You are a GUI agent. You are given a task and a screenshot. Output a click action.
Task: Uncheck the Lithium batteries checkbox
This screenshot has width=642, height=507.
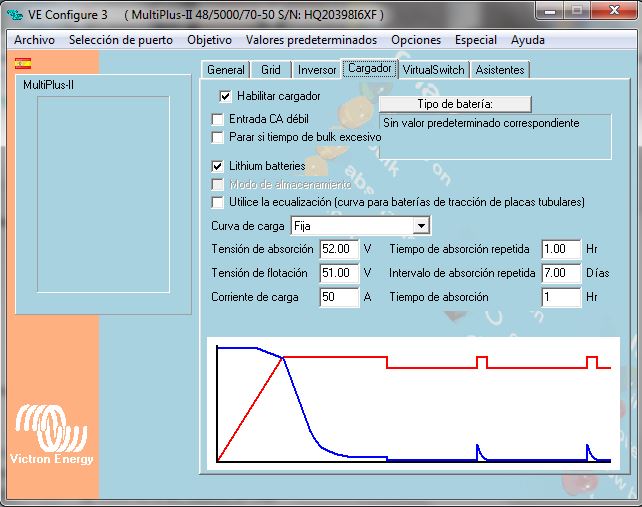click(217, 166)
